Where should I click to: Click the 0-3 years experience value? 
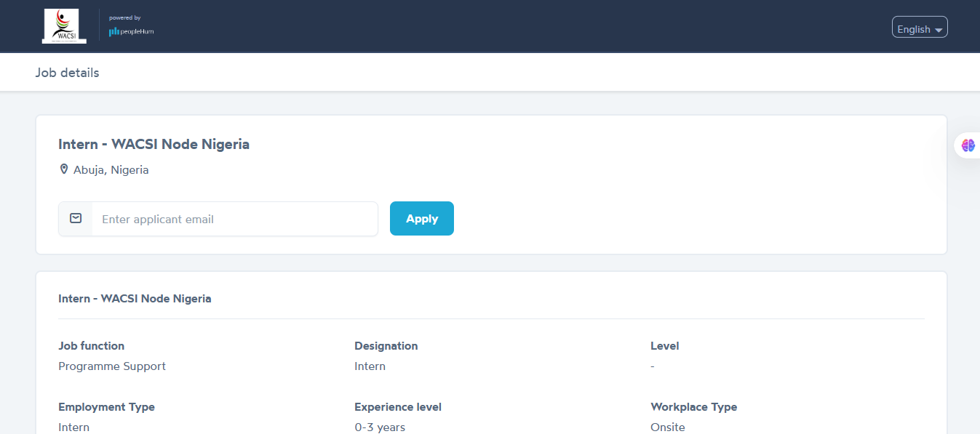tap(380, 427)
